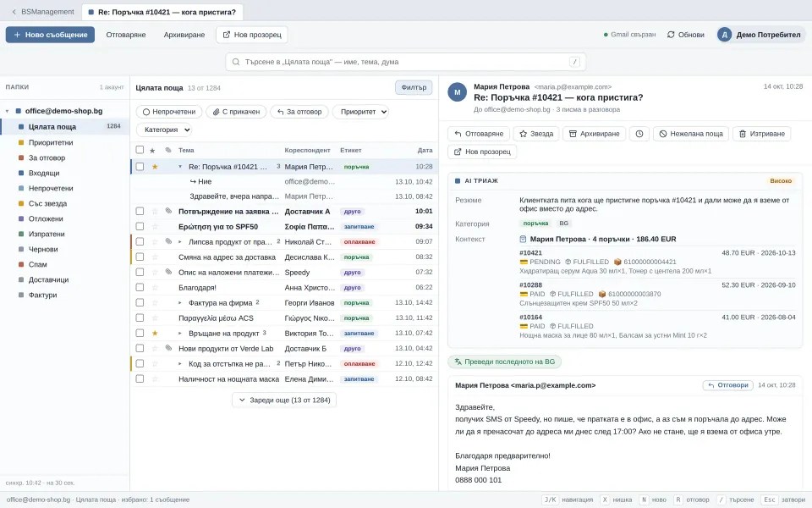Click the Високо priority badge

coord(781,181)
